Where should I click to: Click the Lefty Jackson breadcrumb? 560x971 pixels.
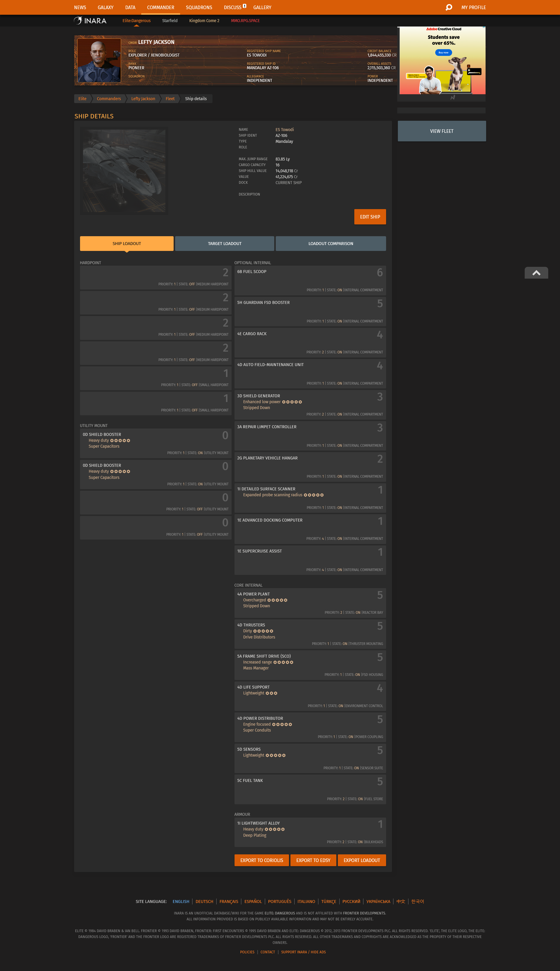click(x=143, y=99)
